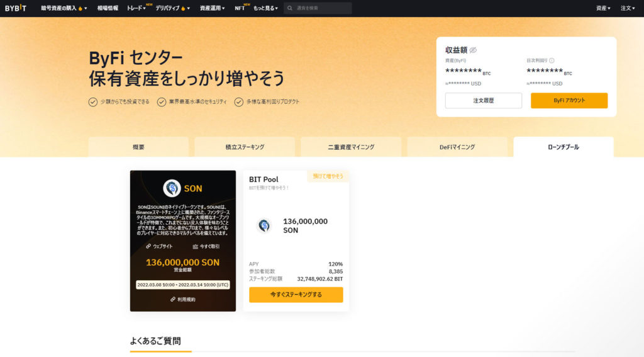The height and width of the screenshot is (357, 644).
Task: Open the 注文 dropdown at top right
Action: (628, 8)
